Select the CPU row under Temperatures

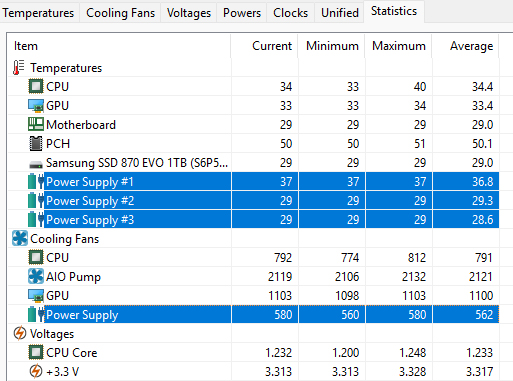coord(254,86)
